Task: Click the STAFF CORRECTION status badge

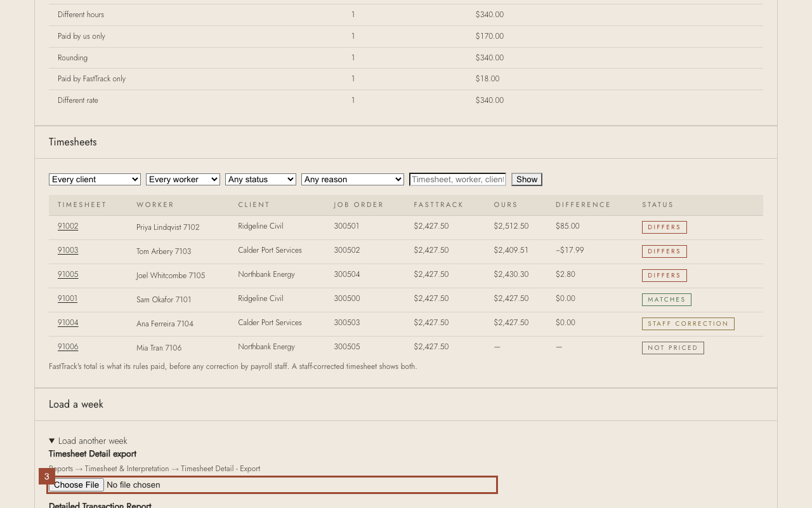Action: click(688, 324)
